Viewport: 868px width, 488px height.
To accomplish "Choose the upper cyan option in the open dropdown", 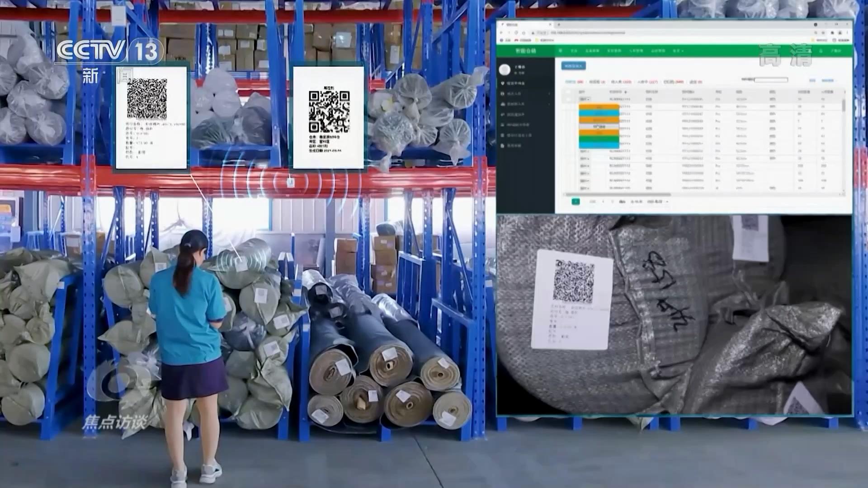I will (599, 113).
